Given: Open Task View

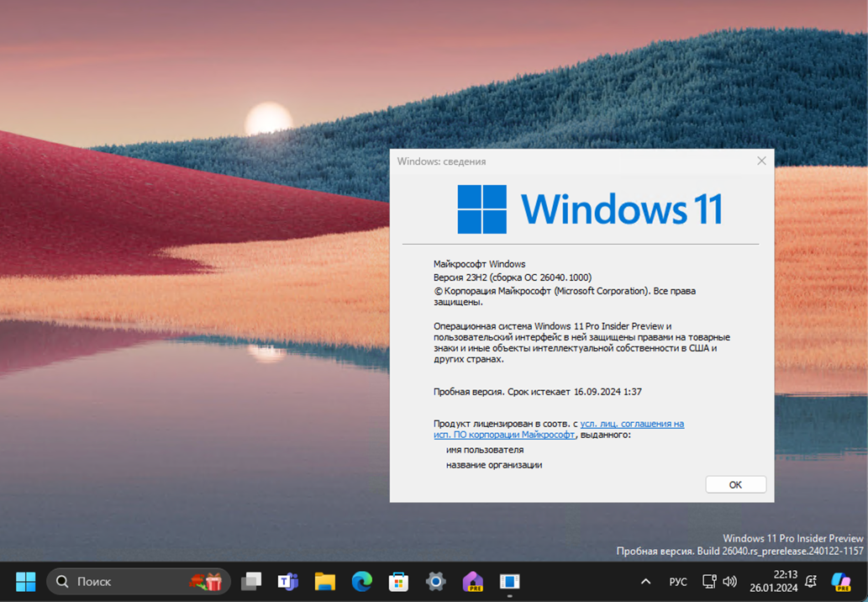Looking at the screenshot, I should click(251, 581).
